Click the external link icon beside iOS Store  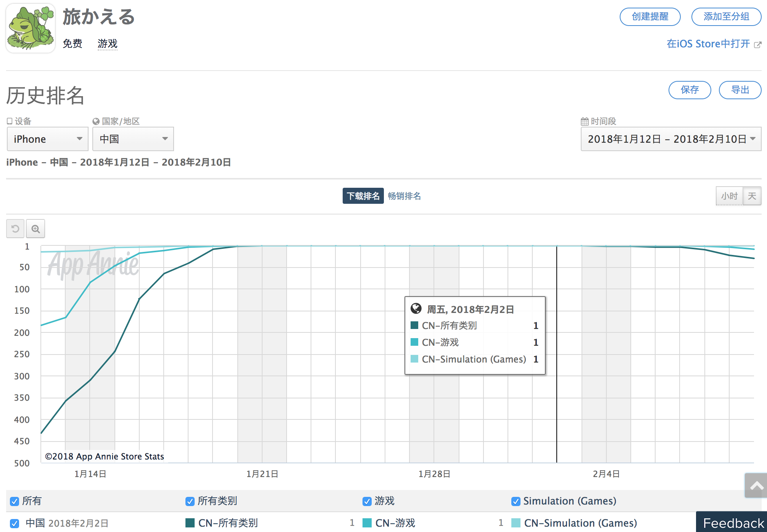(758, 45)
